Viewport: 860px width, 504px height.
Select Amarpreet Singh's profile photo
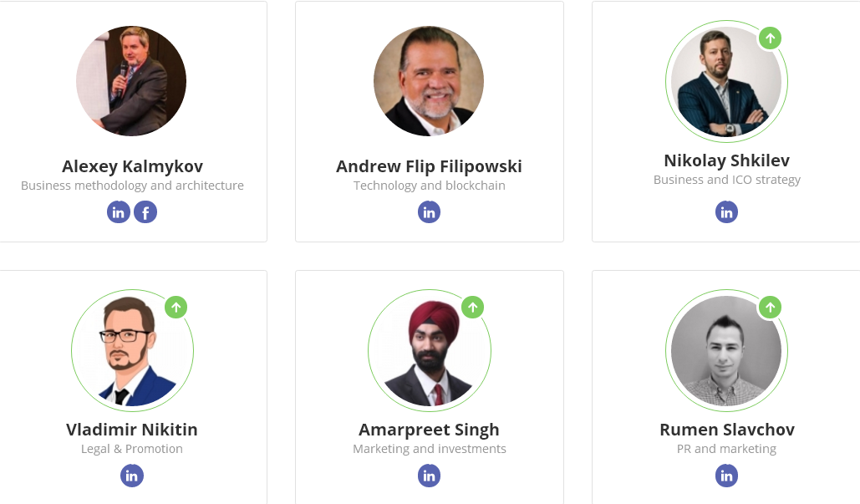point(429,350)
